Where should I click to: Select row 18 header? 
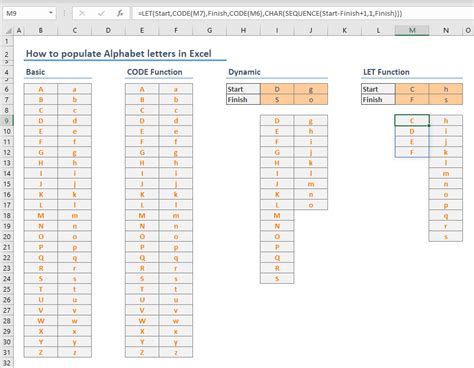pyautogui.click(x=7, y=215)
